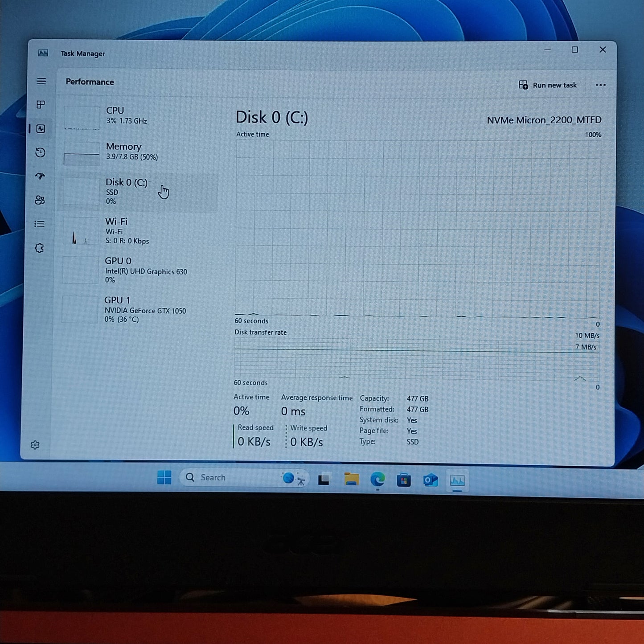Open the three-dot more options menu
Viewport: 644px width, 644px height.
point(600,85)
